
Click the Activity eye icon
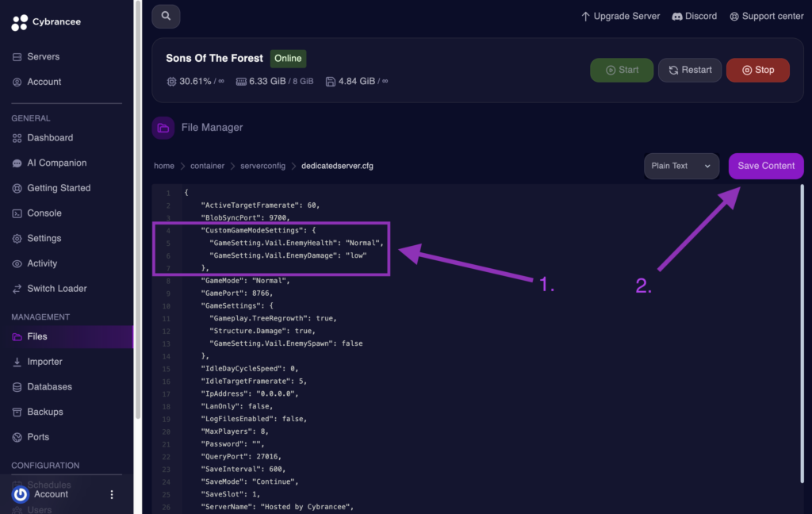click(x=17, y=263)
